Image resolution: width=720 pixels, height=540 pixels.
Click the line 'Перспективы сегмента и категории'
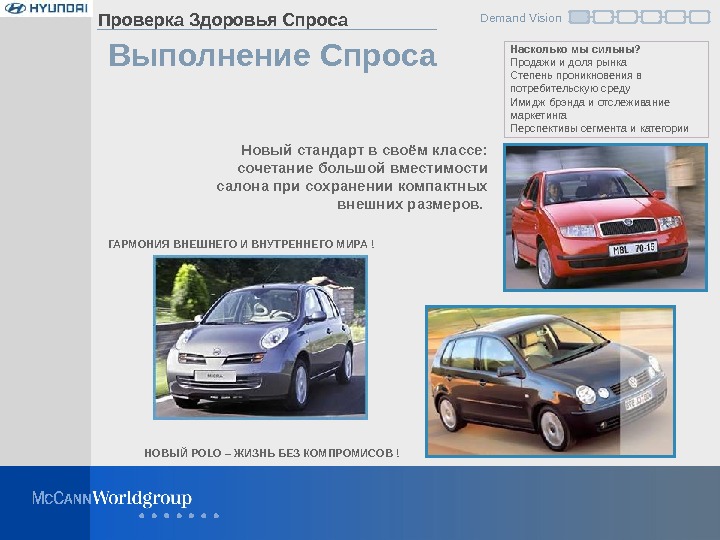[x=599, y=128]
